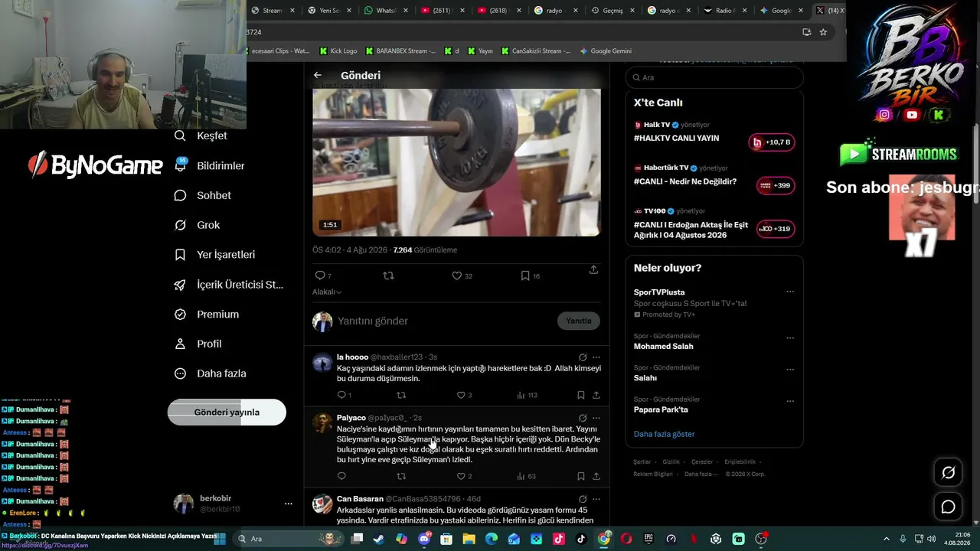Open Bildirimler notifications in sidebar

(x=209, y=165)
